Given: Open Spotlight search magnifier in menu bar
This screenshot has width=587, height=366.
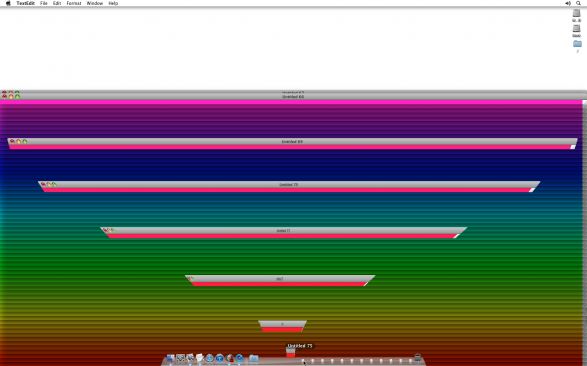Looking at the screenshot, I should [578, 3].
